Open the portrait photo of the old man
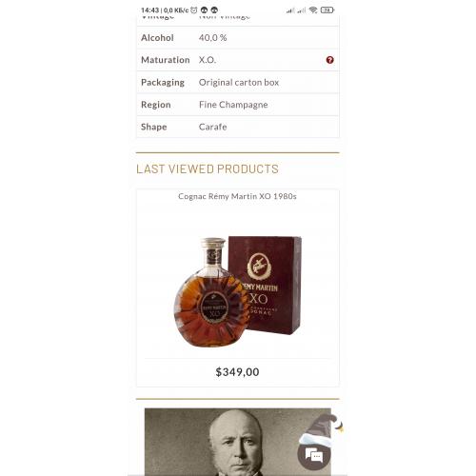 pos(238,442)
